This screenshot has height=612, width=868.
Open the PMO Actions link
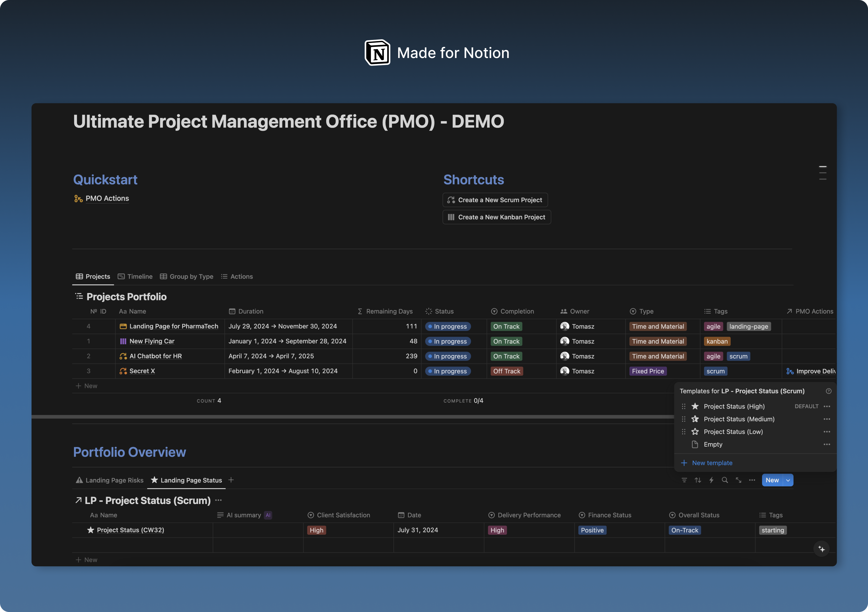point(107,199)
